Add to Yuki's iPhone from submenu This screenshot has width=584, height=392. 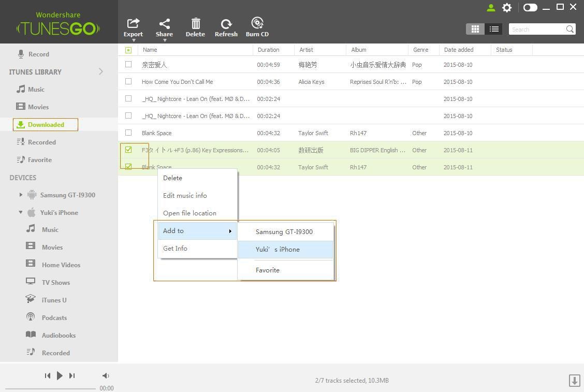(285, 249)
